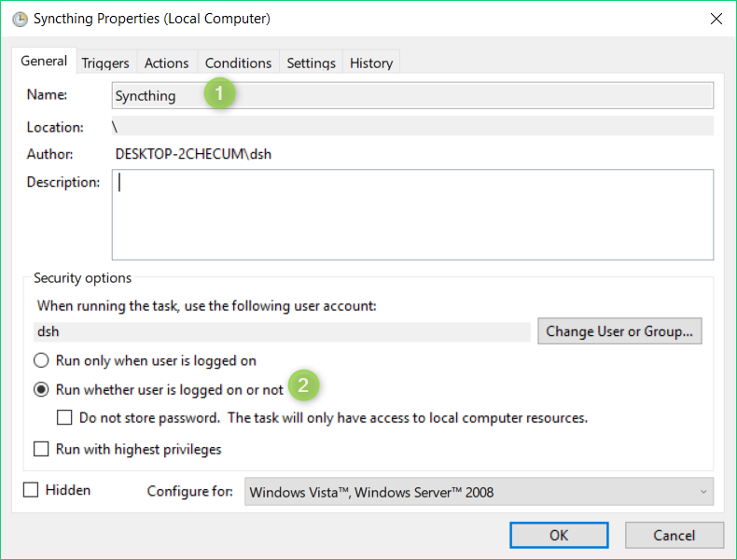737x560 pixels.
Task: Enable the Do not store password checkbox
Action: [64, 417]
